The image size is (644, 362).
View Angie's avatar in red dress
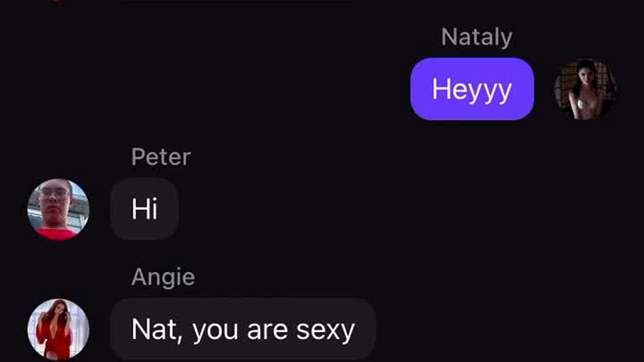click(58, 329)
